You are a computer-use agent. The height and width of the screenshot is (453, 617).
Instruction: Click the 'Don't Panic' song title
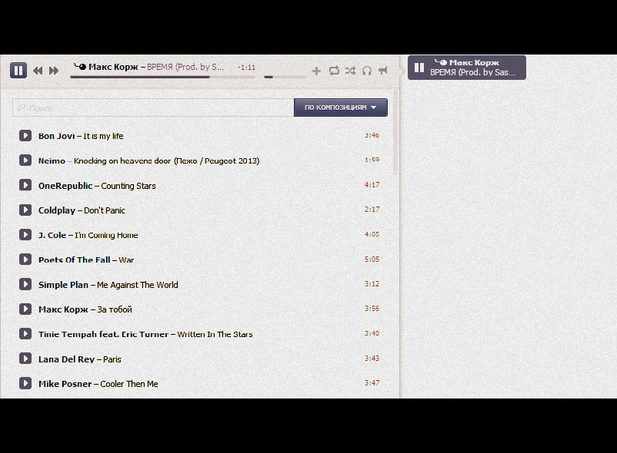[104, 211]
